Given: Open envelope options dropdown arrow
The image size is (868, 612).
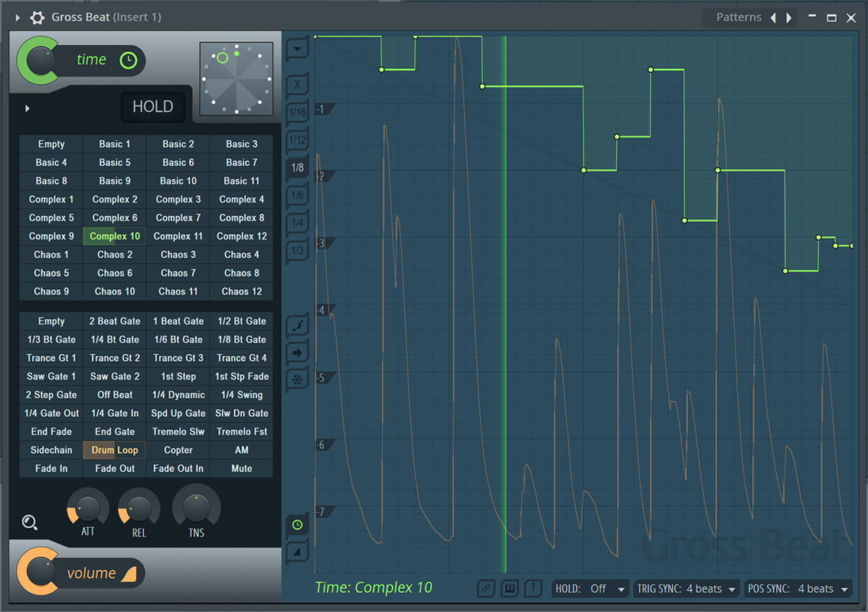Looking at the screenshot, I should coord(297,49).
